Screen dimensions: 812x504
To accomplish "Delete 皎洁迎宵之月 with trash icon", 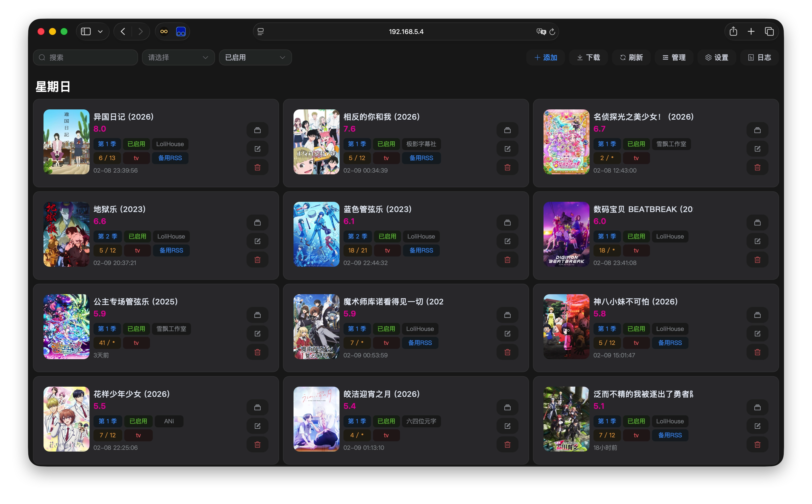I will tap(507, 445).
